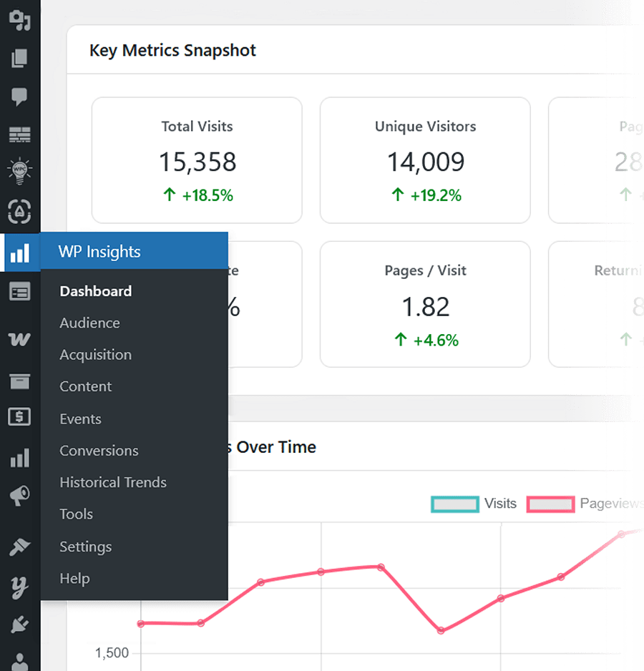
Task: Open the hammer tools icon in sidebar
Action: 20,546
